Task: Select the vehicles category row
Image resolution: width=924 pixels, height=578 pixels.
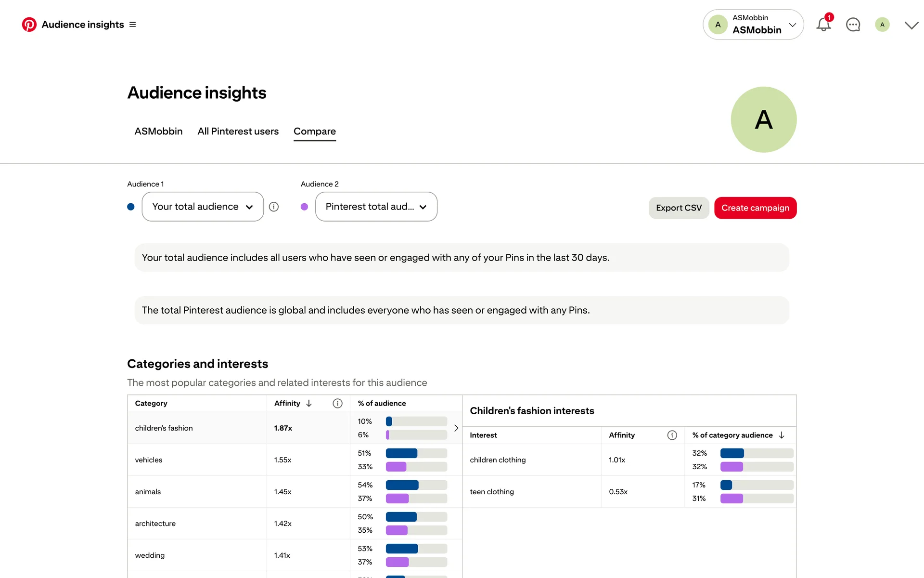Action: point(197,460)
